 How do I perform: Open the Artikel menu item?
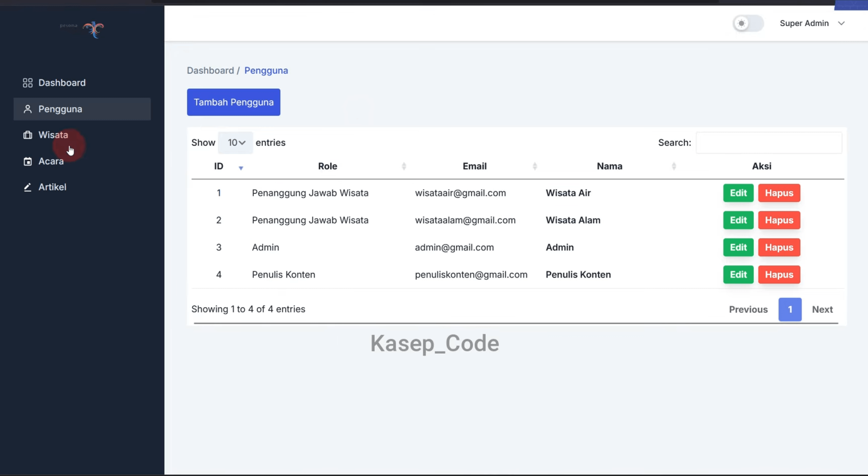pos(82,187)
